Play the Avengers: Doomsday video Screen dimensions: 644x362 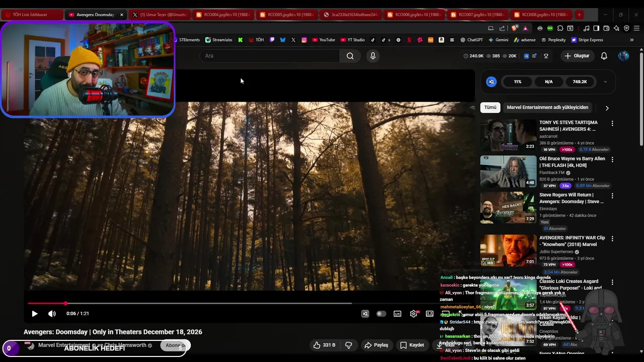pyautogui.click(x=35, y=314)
